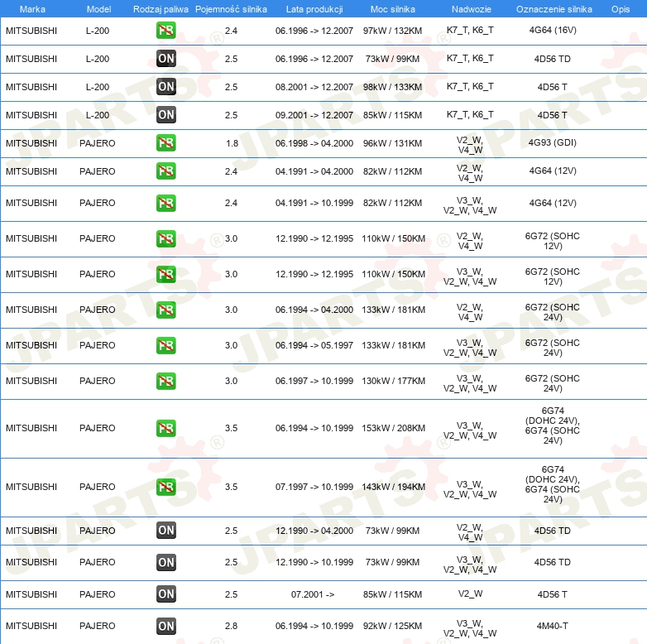Click the Opis column header
This screenshot has width=647, height=644.
[620, 8]
